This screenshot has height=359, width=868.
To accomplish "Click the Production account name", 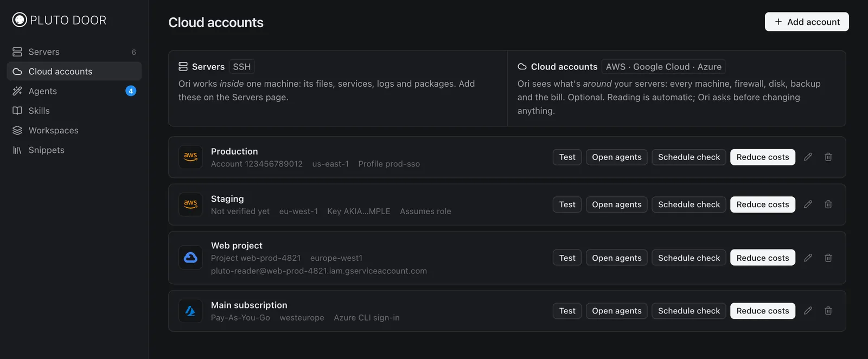I will click(x=234, y=151).
